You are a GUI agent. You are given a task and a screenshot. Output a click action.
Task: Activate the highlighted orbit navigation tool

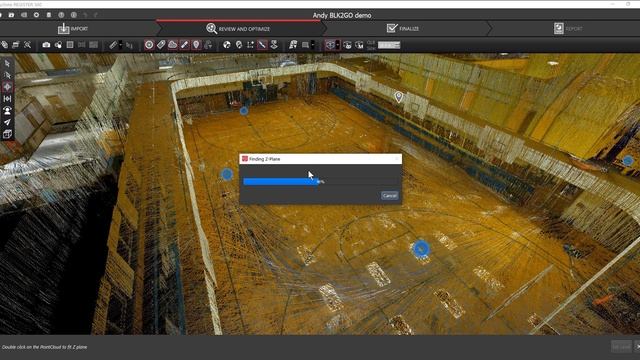pyautogui.click(x=7, y=87)
